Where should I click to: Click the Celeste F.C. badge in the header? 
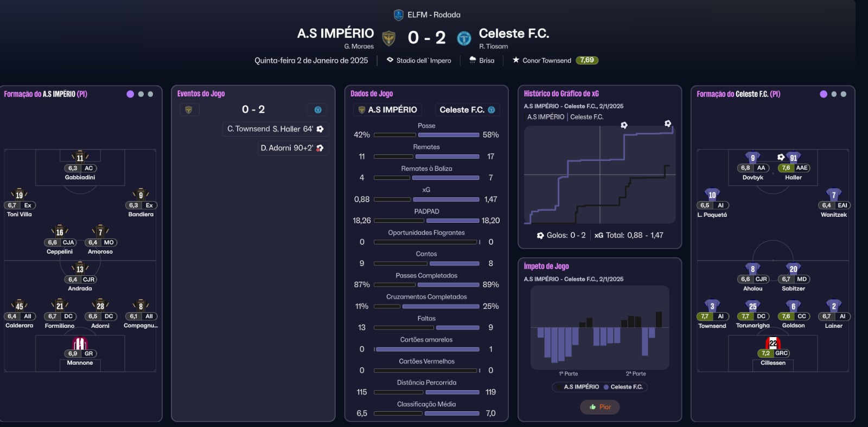[x=464, y=38]
